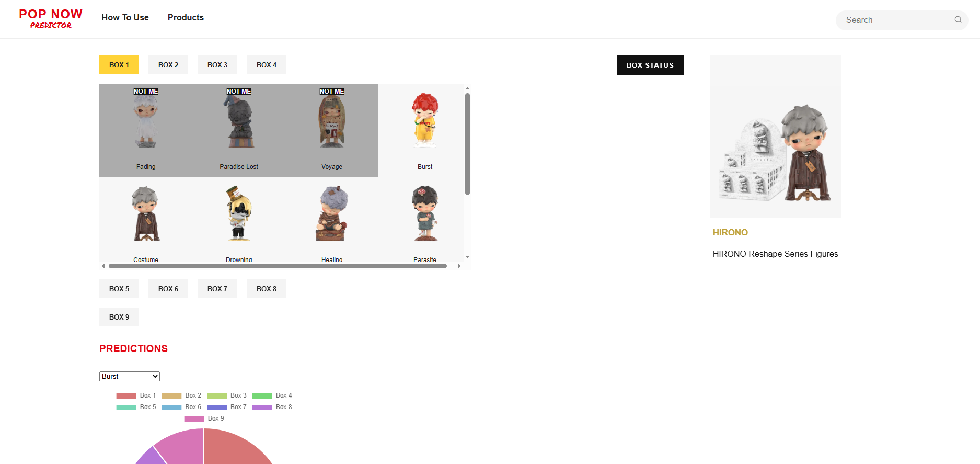980x464 pixels.
Task: Select the Healing figure
Action: [x=332, y=220]
